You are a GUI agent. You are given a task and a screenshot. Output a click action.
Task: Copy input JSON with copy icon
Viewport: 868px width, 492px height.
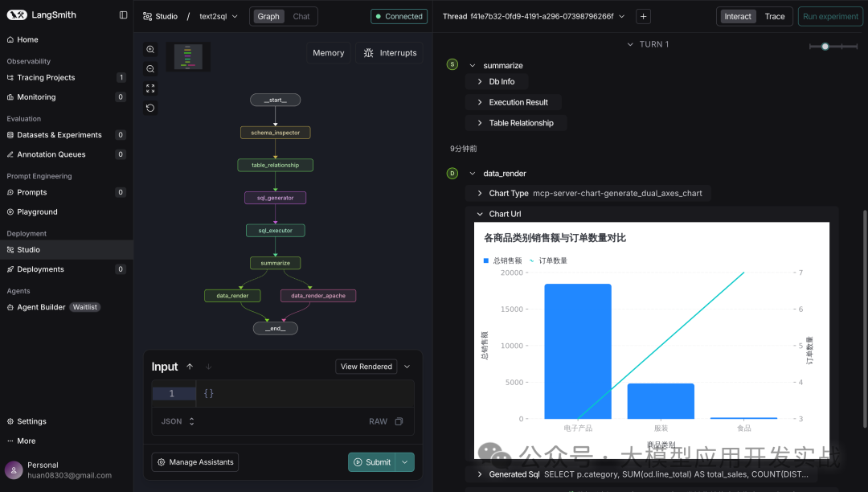pyautogui.click(x=399, y=422)
